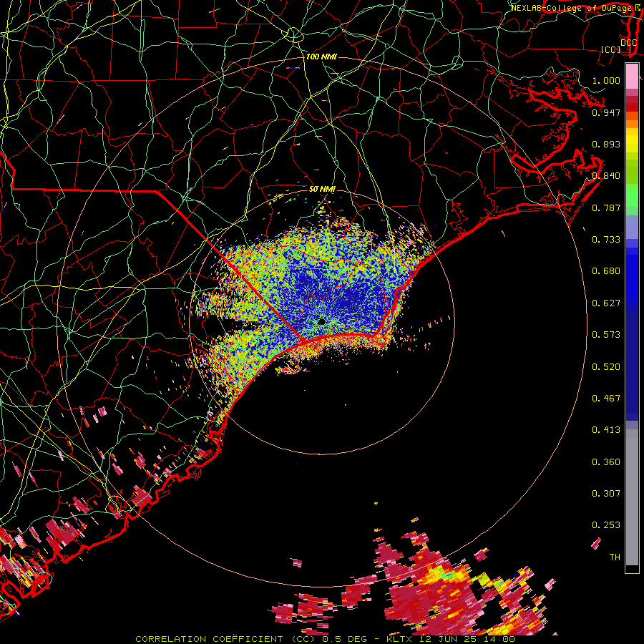Select the 0.680 scale value
Viewport: 644px width, 644px height.
[606, 271]
